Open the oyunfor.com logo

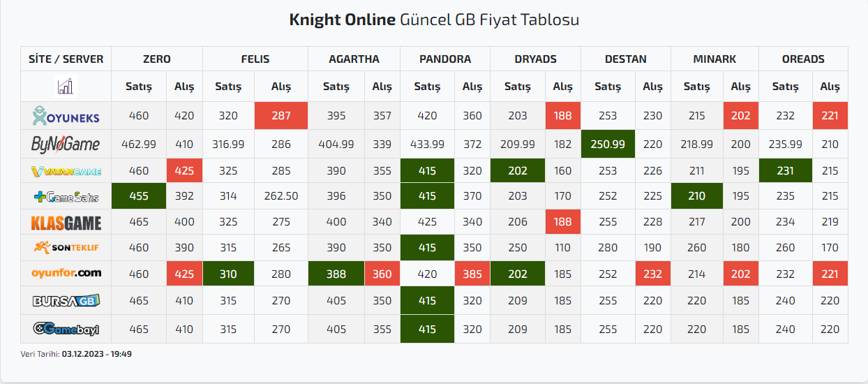(x=66, y=273)
